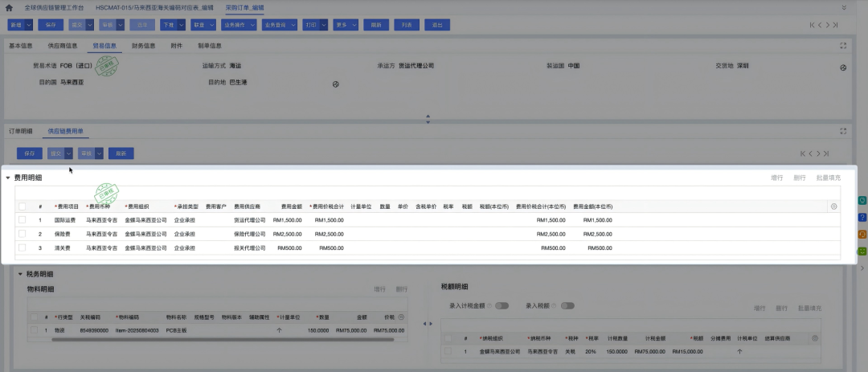Toggle the 录入计税金额 switch
This screenshot has height=372, width=868.
click(502, 305)
